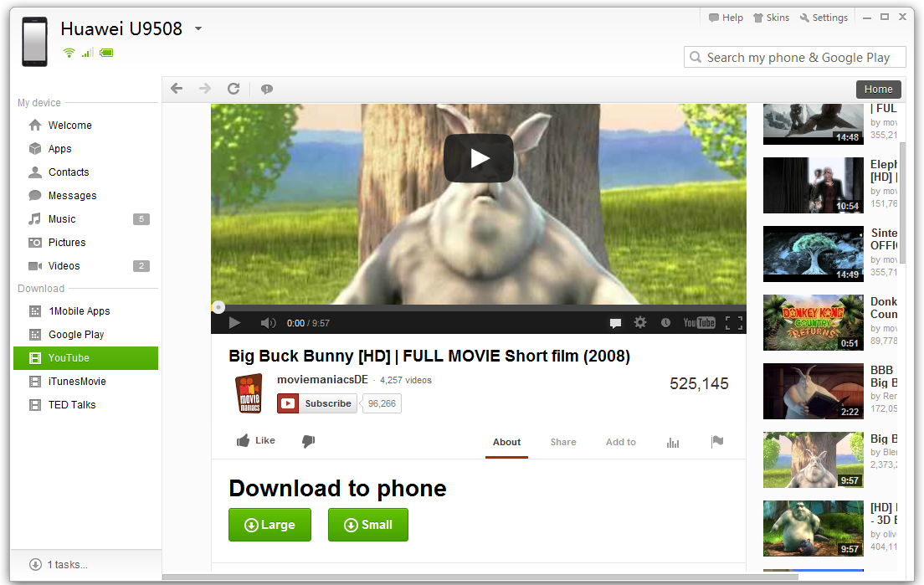
Task: Like the video with the thumbs up
Action: [x=256, y=440]
